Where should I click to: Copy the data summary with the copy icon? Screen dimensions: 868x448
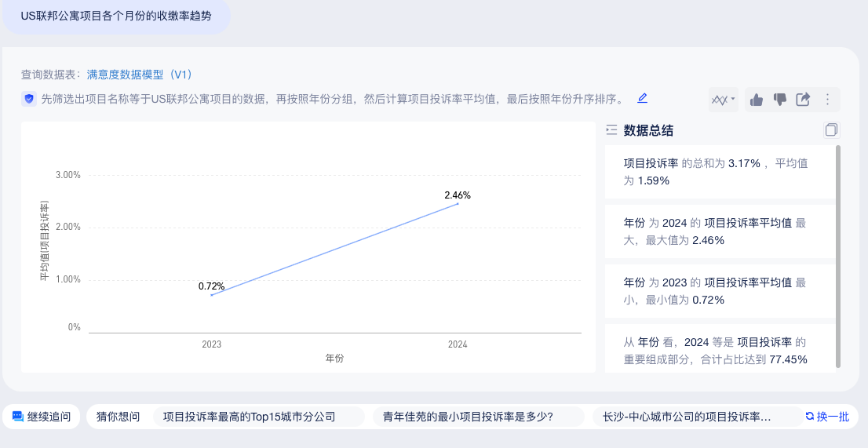[x=831, y=130]
